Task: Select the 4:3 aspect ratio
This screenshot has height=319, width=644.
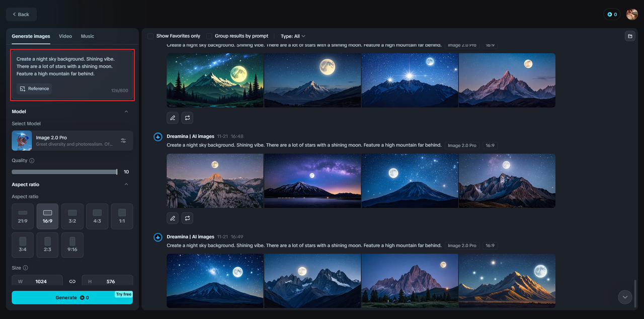Action: click(x=97, y=217)
